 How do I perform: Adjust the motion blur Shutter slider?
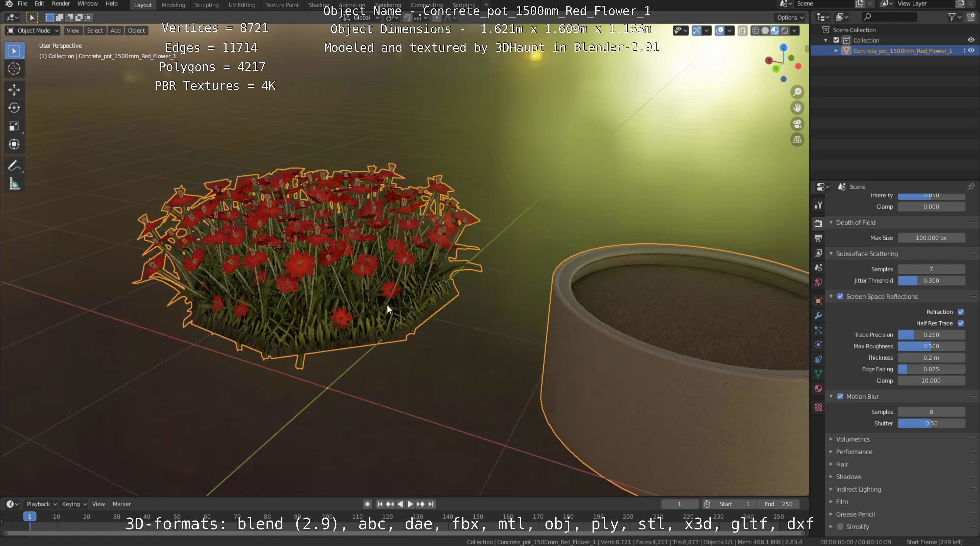tap(931, 424)
